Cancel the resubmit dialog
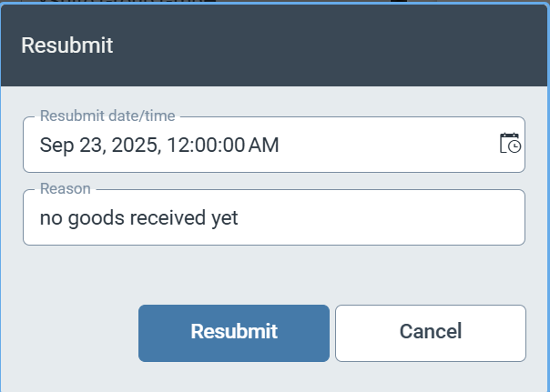This screenshot has height=392, width=550. (x=430, y=332)
